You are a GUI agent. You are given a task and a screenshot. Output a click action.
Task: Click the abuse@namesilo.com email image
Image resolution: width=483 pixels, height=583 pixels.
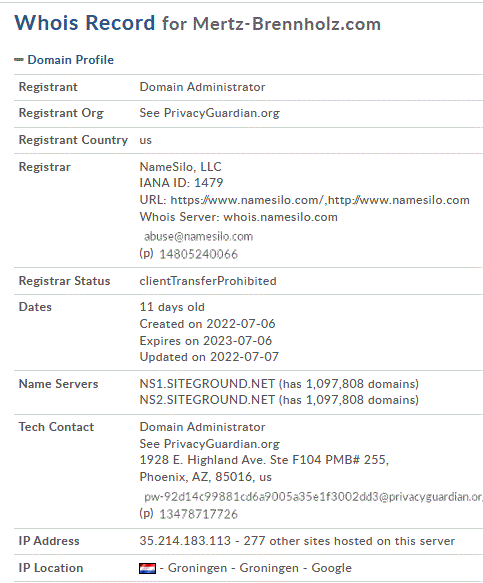[x=198, y=236]
